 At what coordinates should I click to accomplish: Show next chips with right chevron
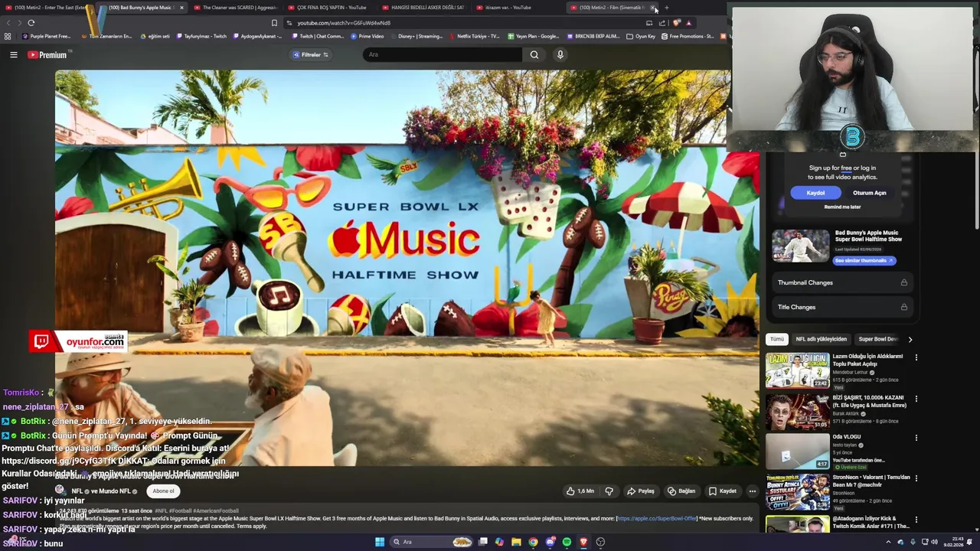point(910,339)
